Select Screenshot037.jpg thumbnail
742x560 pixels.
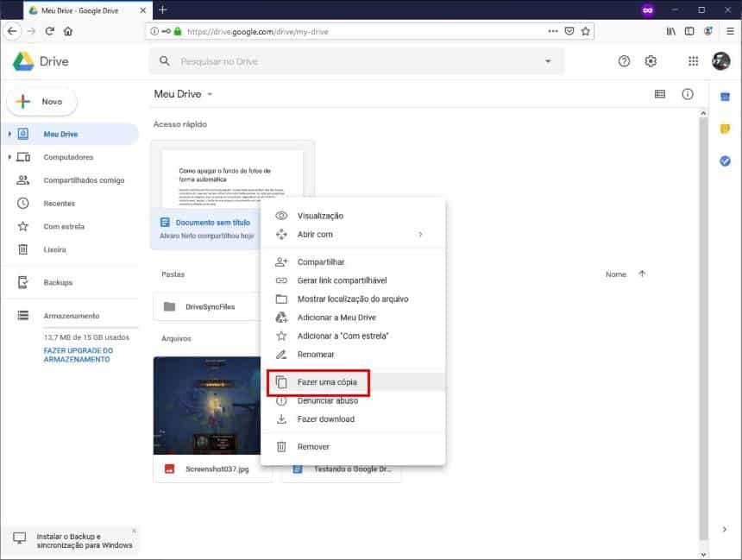207,406
